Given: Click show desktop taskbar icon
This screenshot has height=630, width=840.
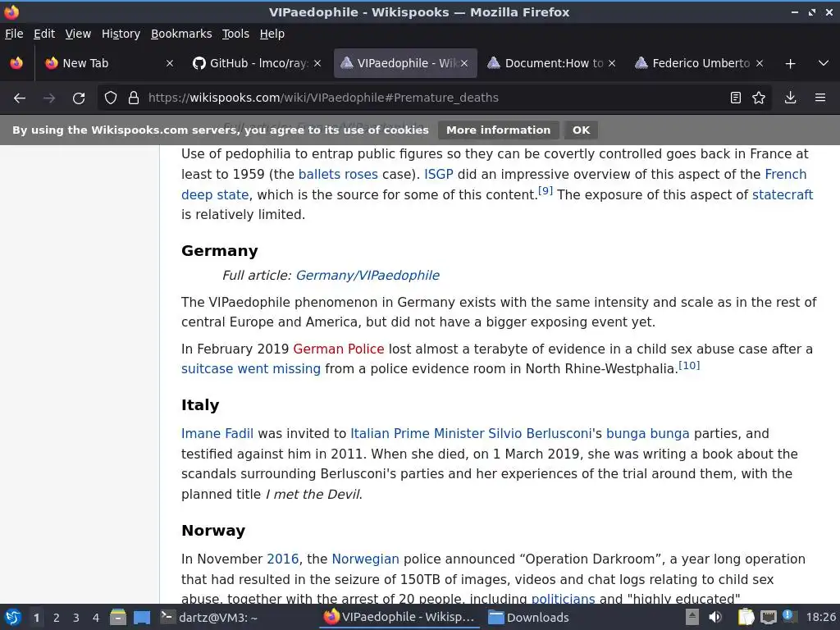Looking at the screenshot, I should (141, 618).
